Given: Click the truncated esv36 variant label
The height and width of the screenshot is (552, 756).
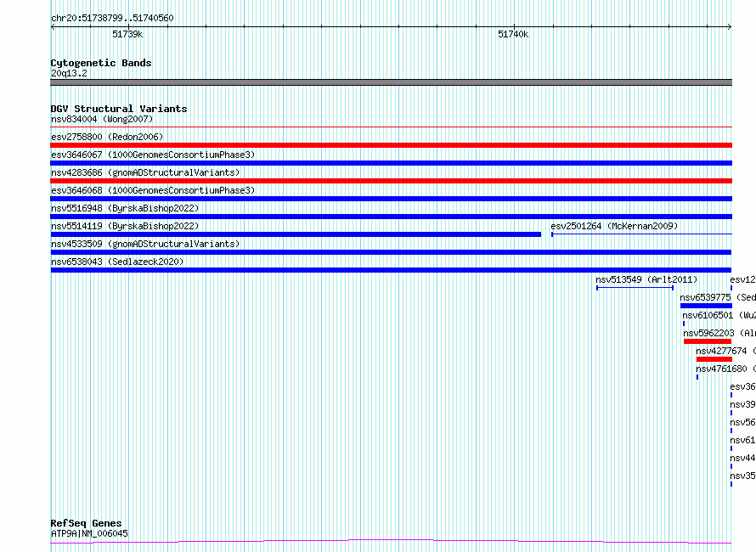Looking at the screenshot, I should point(742,386).
